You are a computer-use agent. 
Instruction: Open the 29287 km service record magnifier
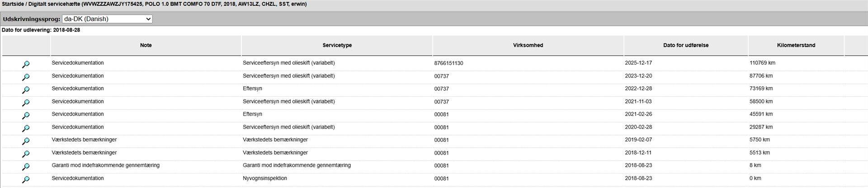(x=26, y=128)
